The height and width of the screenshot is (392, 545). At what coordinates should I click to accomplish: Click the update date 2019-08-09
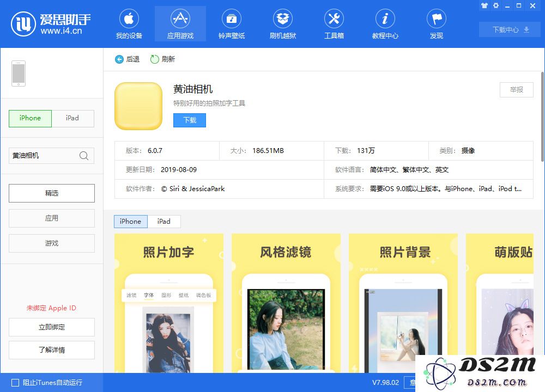[x=179, y=170]
